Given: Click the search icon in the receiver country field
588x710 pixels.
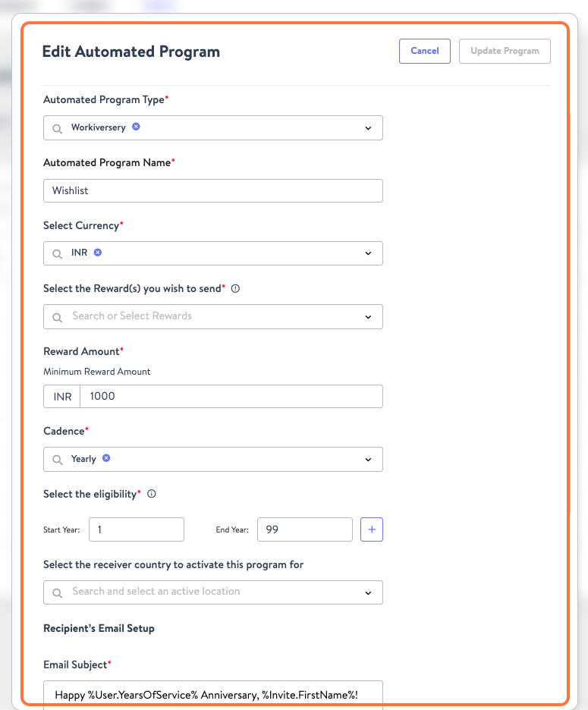Looking at the screenshot, I should 57,592.
